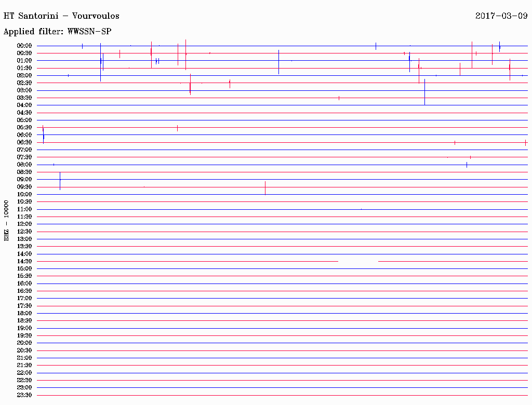The image size is (532, 405).
Task: Select the 06:30 time label
Action: (24, 142)
